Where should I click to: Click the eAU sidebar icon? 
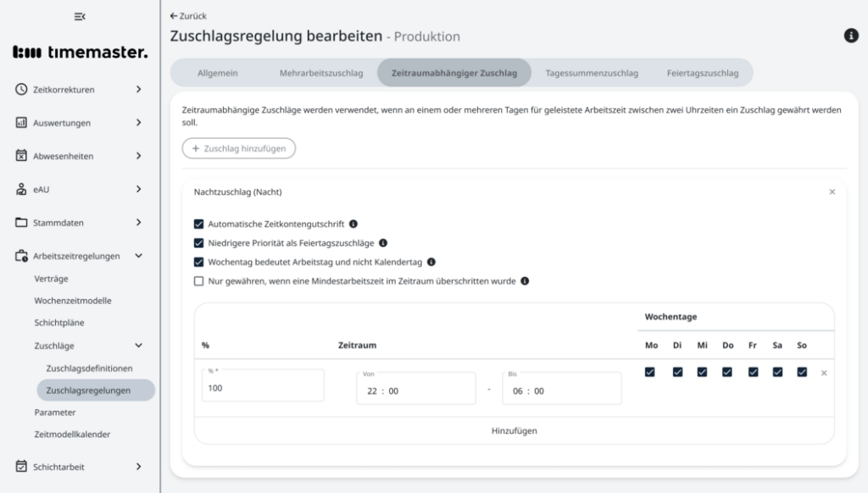19,189
